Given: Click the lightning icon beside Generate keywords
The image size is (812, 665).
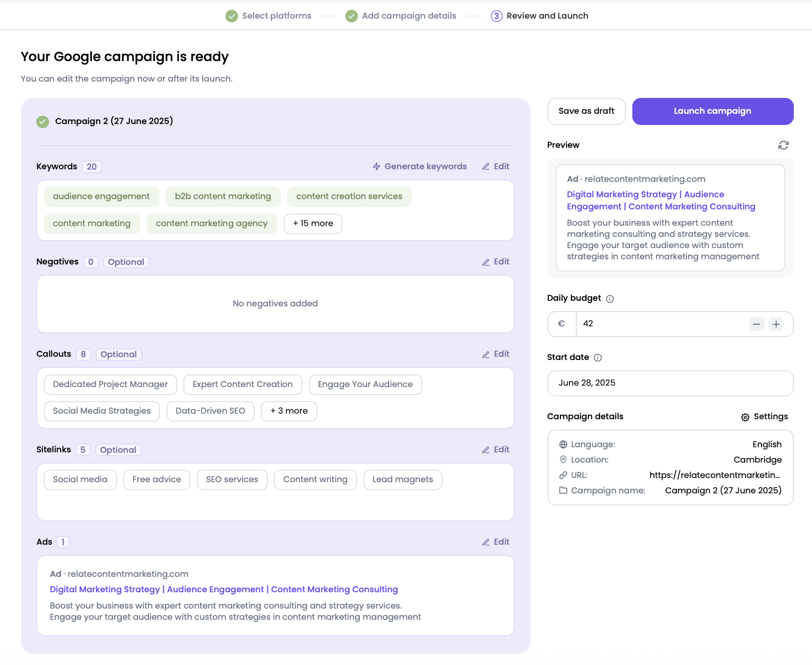Looking at the screenshot, I should click(x=376, y=166).
